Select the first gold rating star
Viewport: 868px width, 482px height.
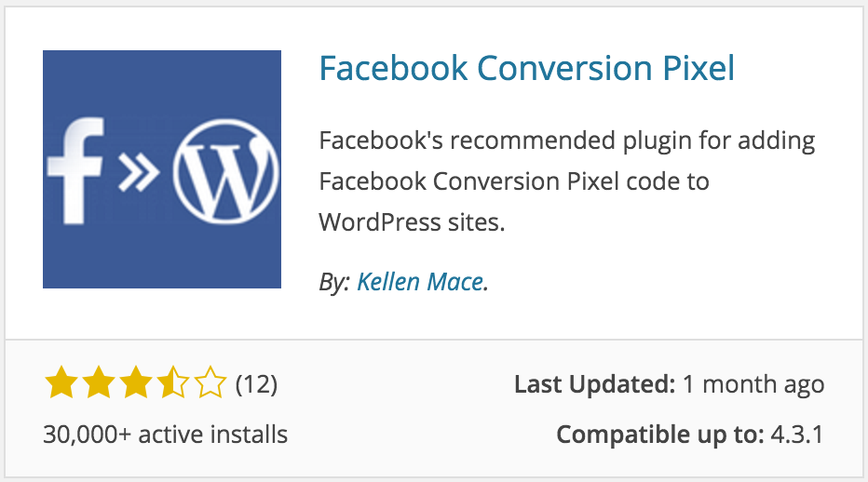[61, 383]
